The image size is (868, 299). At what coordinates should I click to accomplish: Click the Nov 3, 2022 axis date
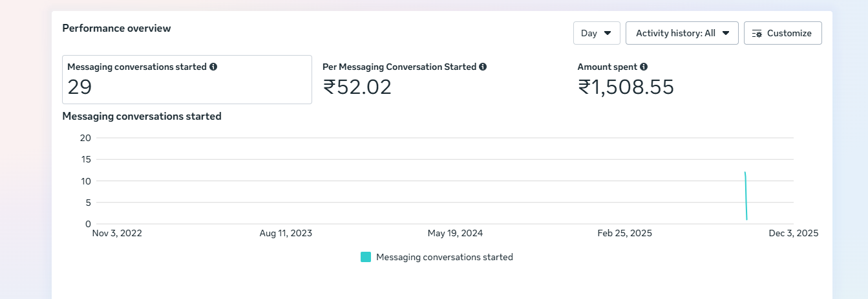pos(117,233)
